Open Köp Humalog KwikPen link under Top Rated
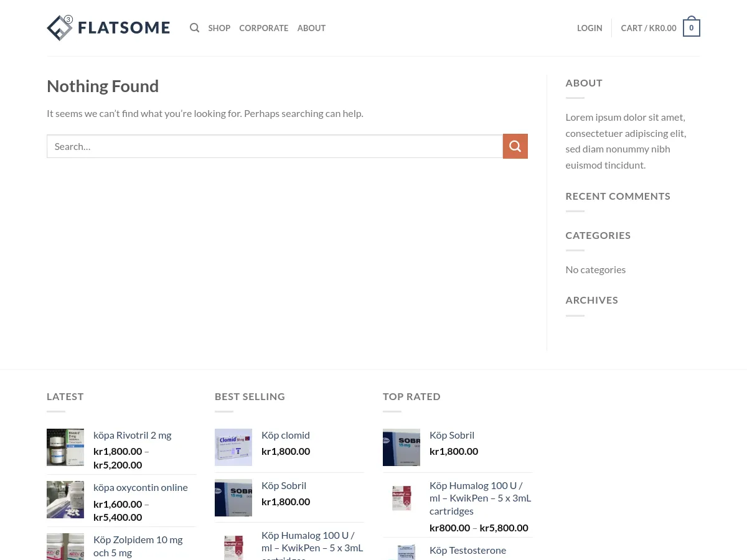This screenshot has height=560, width=747. click(480, 498)
